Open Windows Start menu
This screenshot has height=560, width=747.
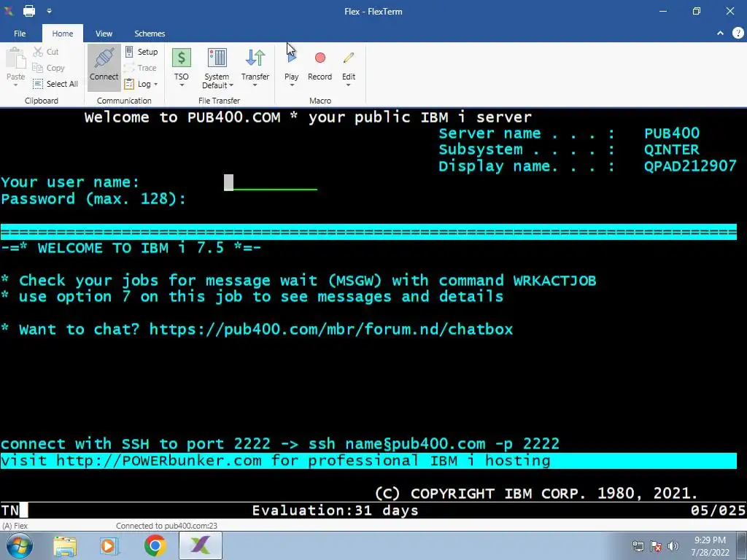[20, 545]
